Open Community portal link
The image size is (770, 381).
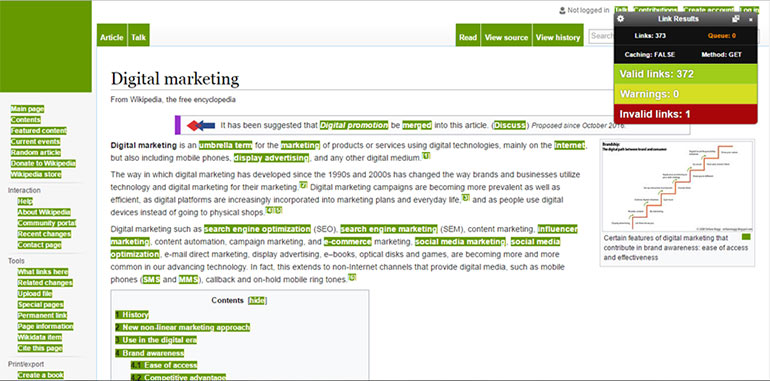point(47,223)
